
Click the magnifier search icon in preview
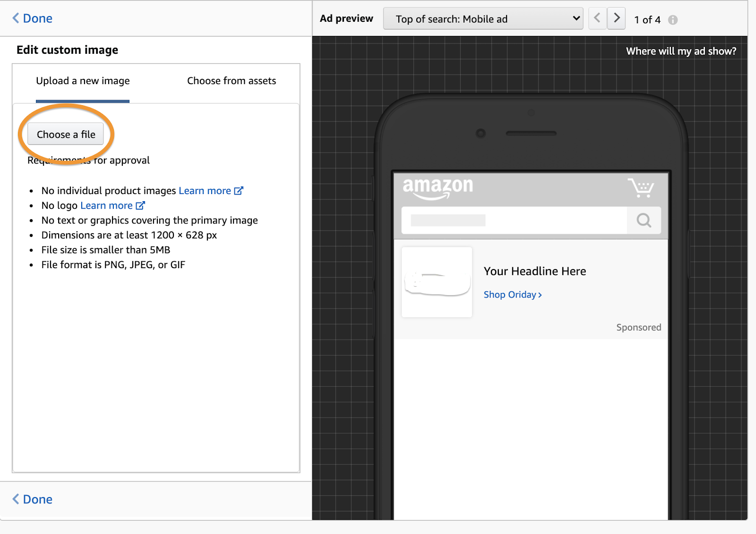[x=644, y=220]
